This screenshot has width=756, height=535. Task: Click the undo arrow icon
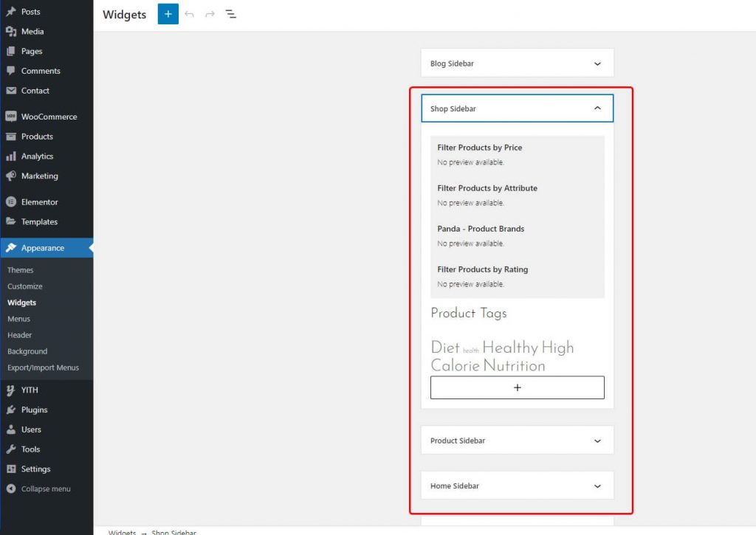pyautogui.click(x=190, y=15)
